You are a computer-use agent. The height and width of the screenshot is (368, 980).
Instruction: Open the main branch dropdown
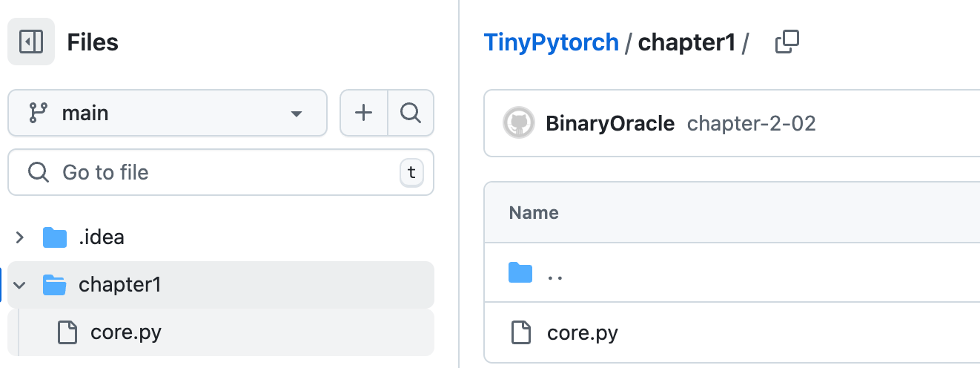tap(168, 113)
